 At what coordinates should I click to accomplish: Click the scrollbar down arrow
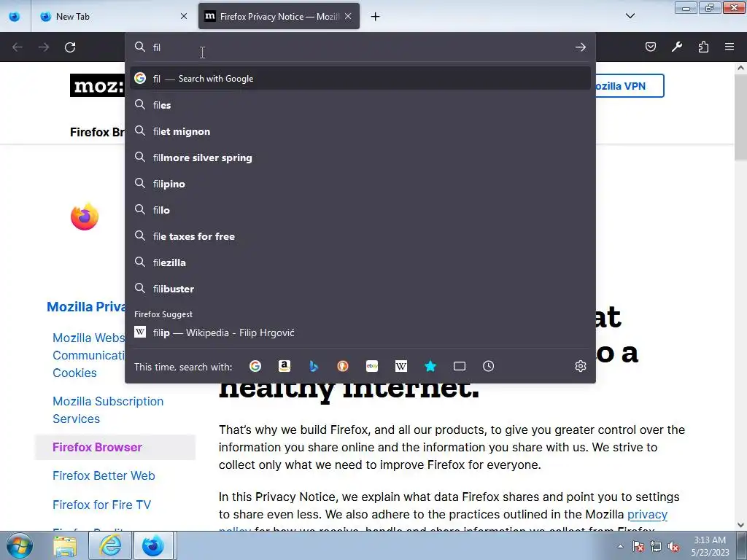(740, 525)
